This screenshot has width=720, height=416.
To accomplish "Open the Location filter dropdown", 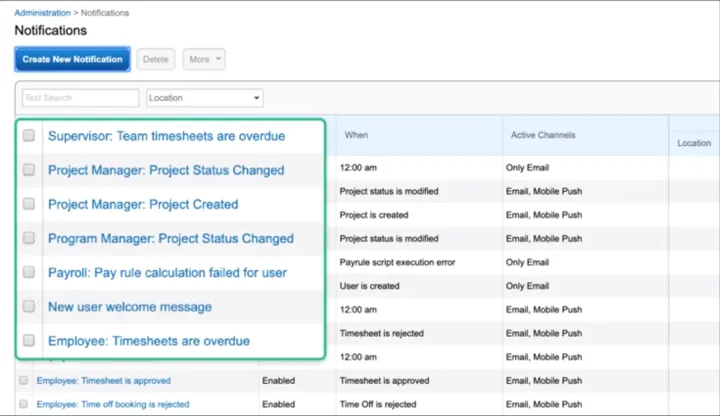I will click(204, 98).
